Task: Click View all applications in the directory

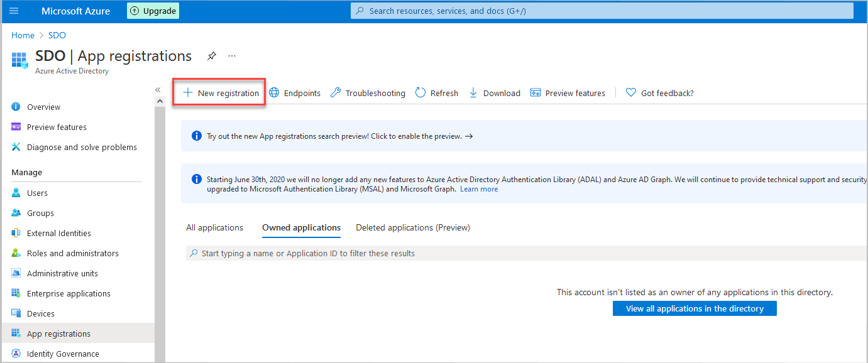Action: pos(695,308)
